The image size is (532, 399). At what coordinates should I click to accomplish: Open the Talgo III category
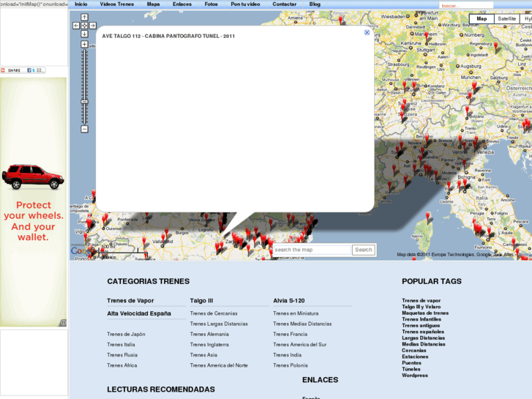pos(201,301)
